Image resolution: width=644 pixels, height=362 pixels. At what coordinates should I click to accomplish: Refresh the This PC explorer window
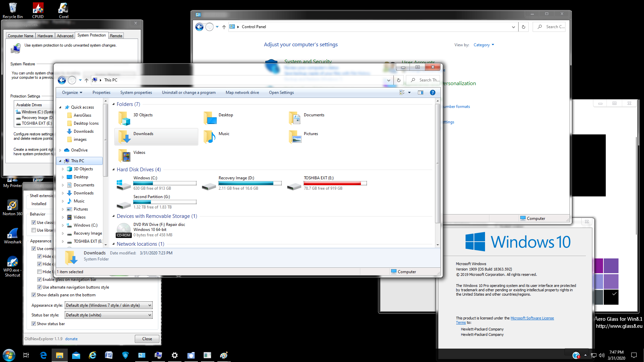click(398, 80)
